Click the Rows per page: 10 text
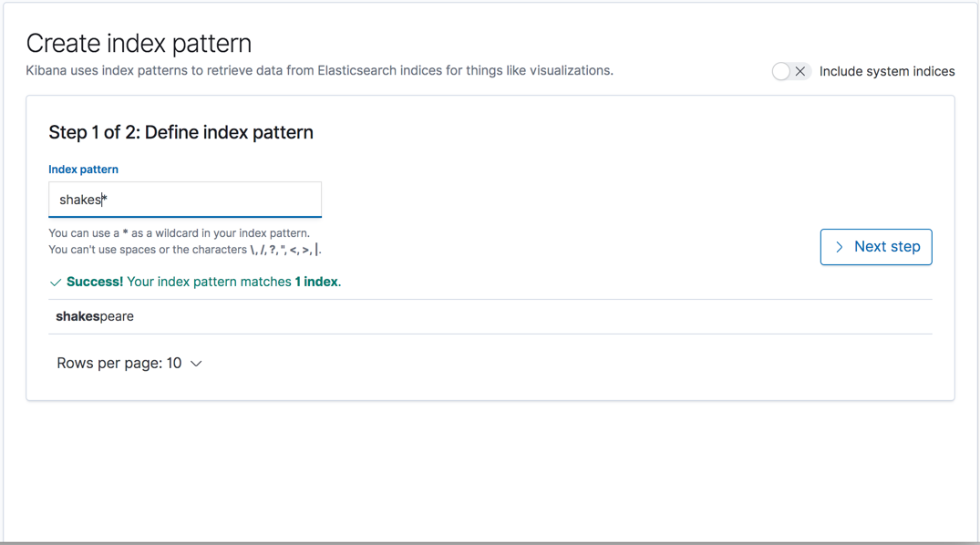 click(x=121, y=363)
